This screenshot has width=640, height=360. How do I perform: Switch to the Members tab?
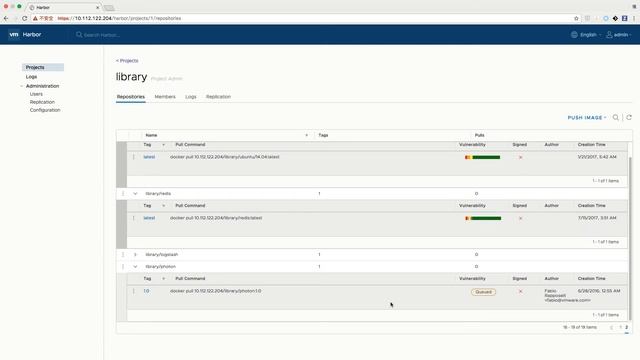tap(165, 97)
